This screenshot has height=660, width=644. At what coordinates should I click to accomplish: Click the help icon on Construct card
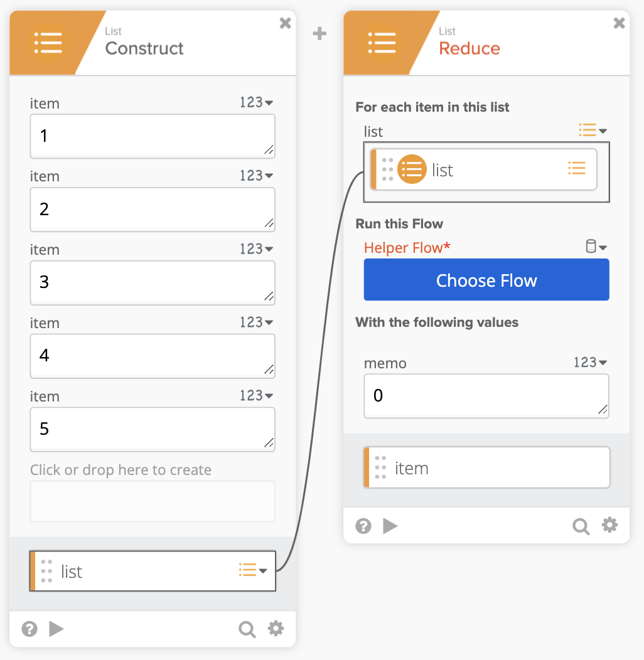30,629
